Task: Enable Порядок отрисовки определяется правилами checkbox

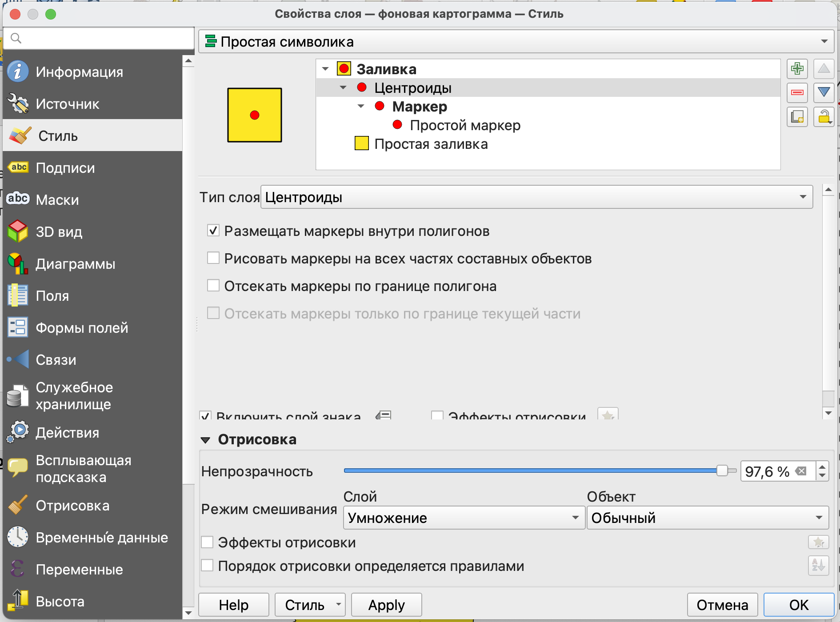Action: 208,566
